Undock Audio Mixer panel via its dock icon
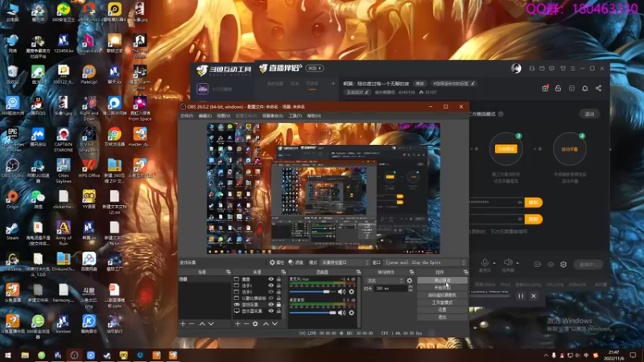Screen dimensions: 644x362 point(358,272)
